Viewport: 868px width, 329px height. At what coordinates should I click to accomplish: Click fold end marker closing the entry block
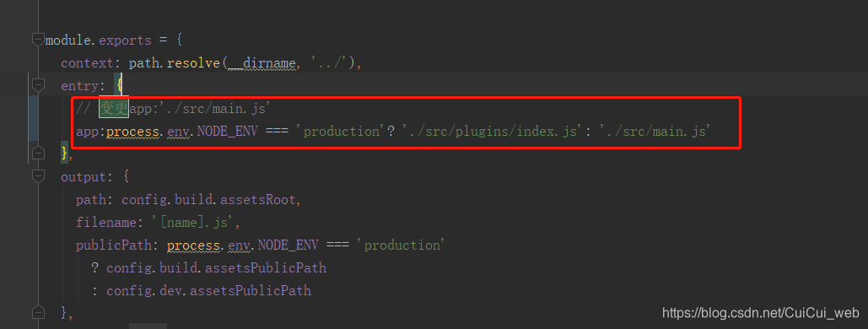[x=38, y=153]
